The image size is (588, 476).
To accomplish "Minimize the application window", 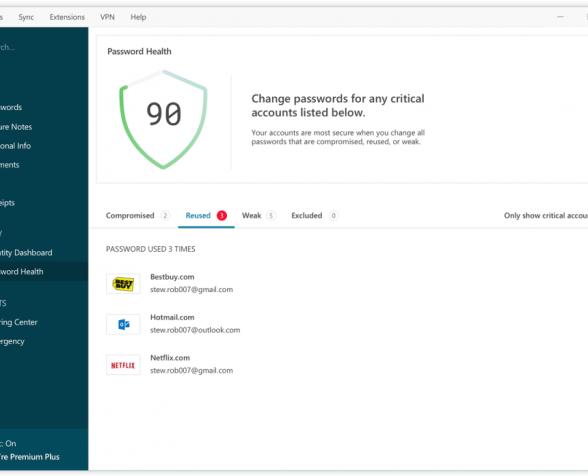I will (x=560, y=17).
